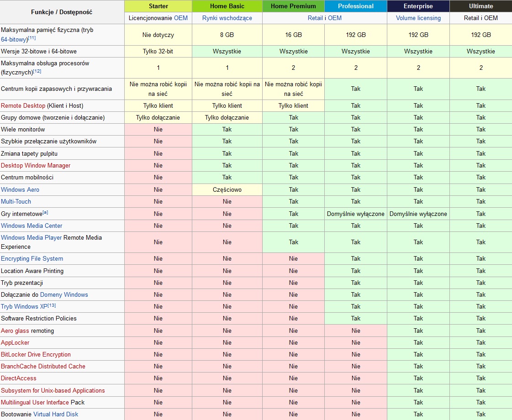Click the Zmiana tapety pulpitu row label
512x420 pixels.
(x=29, y=154)
